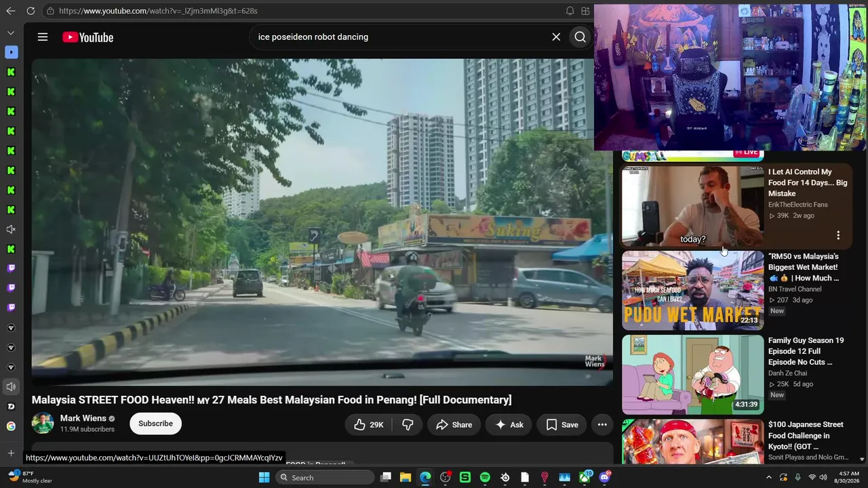Screen dimensions: 868x488
Task: Open the ErikTheElectric AI food video thumbnail
Action: coord(692,206)
